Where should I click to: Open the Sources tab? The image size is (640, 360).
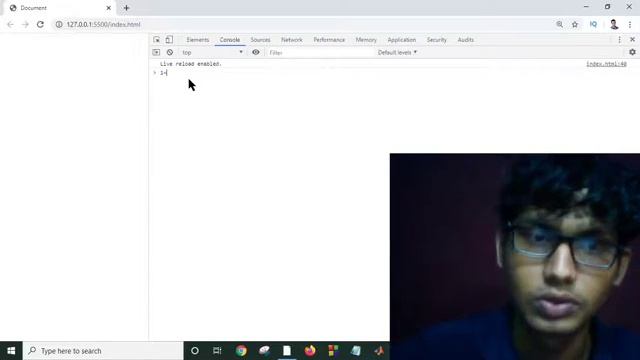coord(260,40)
